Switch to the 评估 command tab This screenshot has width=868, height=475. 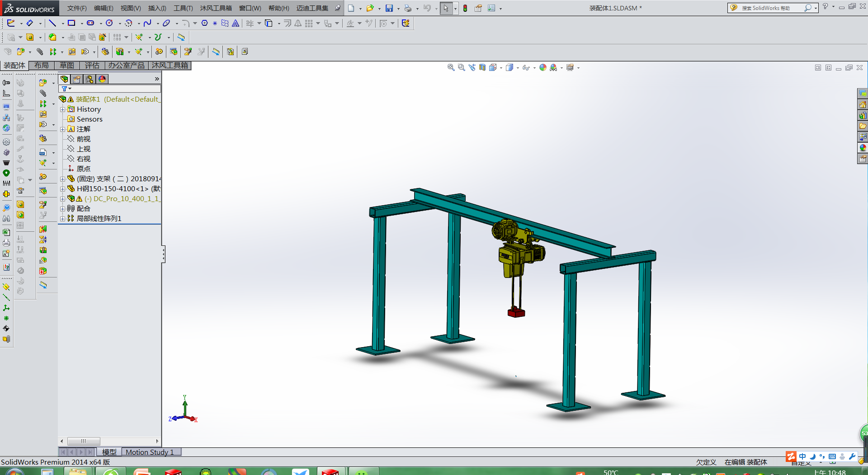pos(92,66)
